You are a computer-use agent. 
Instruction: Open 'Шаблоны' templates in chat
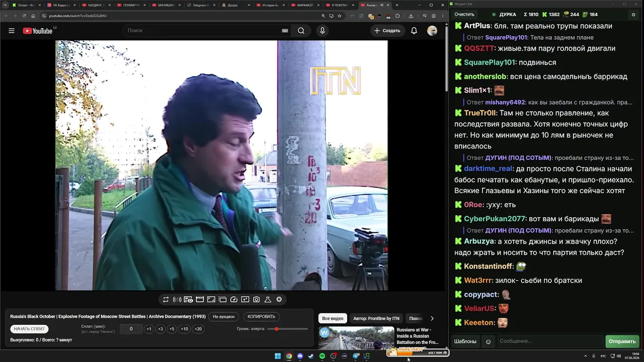click(465, 341)
